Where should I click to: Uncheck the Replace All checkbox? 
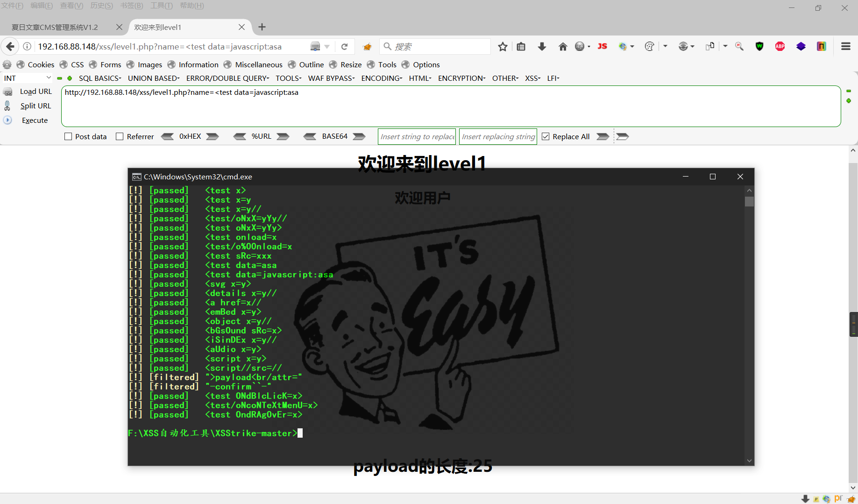pyautogui.click(x=545, y=136)
